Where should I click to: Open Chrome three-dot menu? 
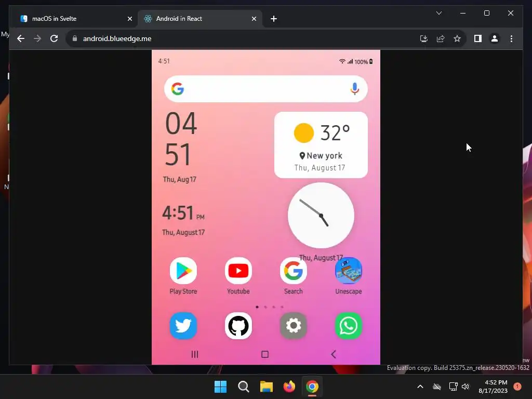pos(511,38)
